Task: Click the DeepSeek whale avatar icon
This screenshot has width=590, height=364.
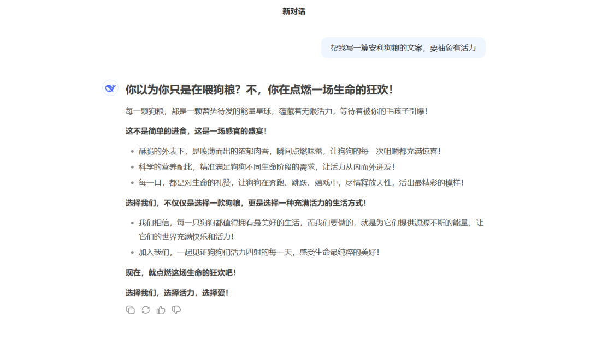Action: [x=110, y=88]
